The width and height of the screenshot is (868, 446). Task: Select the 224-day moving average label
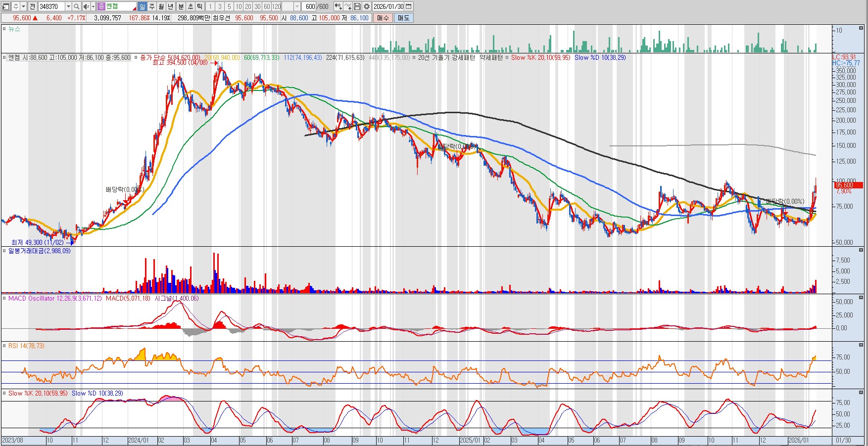pos(345,57)
